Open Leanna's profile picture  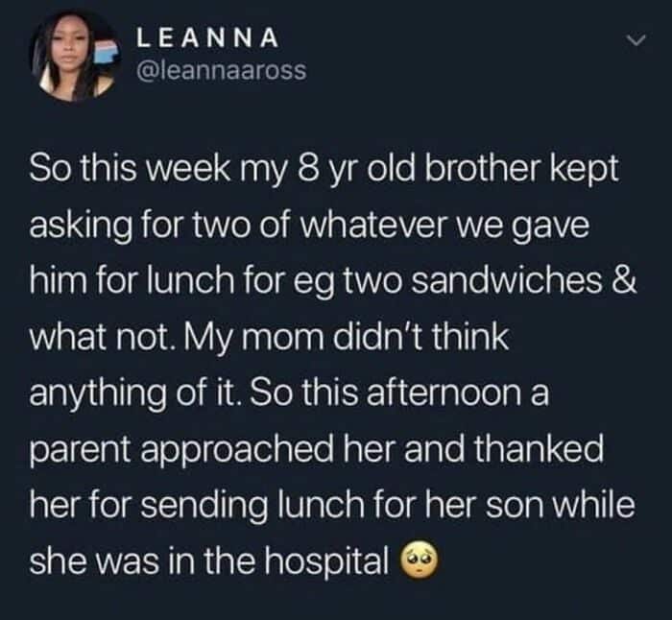(x=74, y=55)
